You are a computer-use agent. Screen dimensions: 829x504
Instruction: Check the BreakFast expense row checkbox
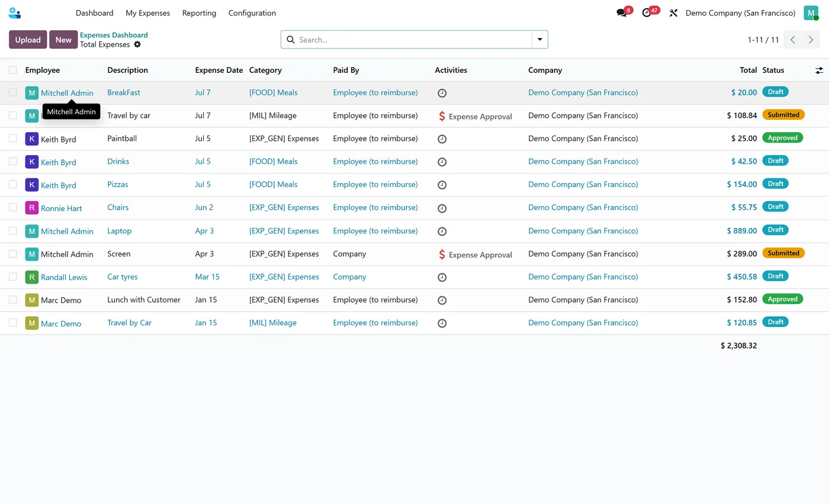click(x=12, y=92)
